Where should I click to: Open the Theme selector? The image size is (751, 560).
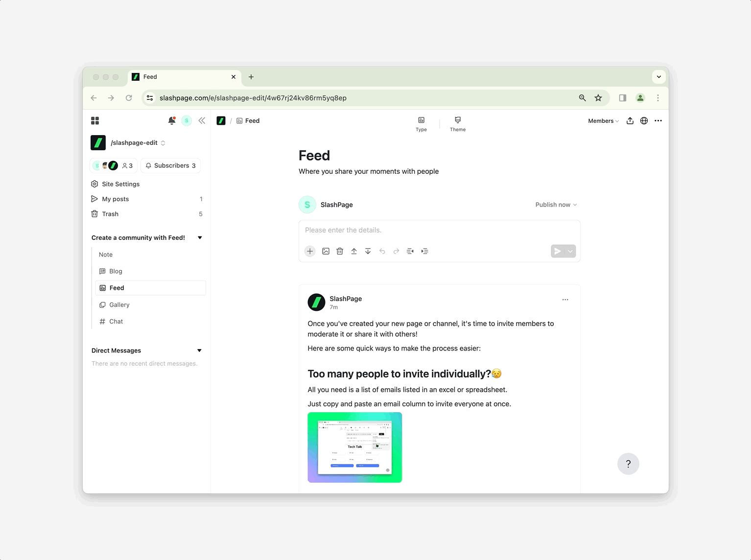click(x=458, y=124)
